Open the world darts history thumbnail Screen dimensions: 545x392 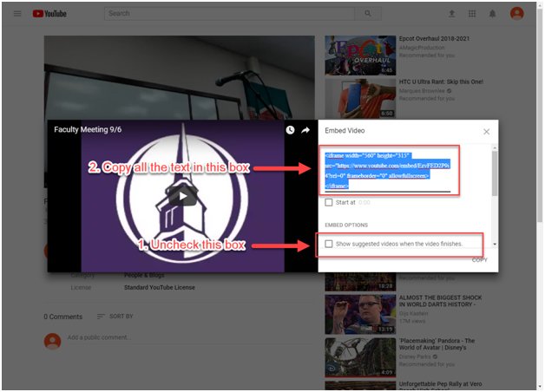360,314
